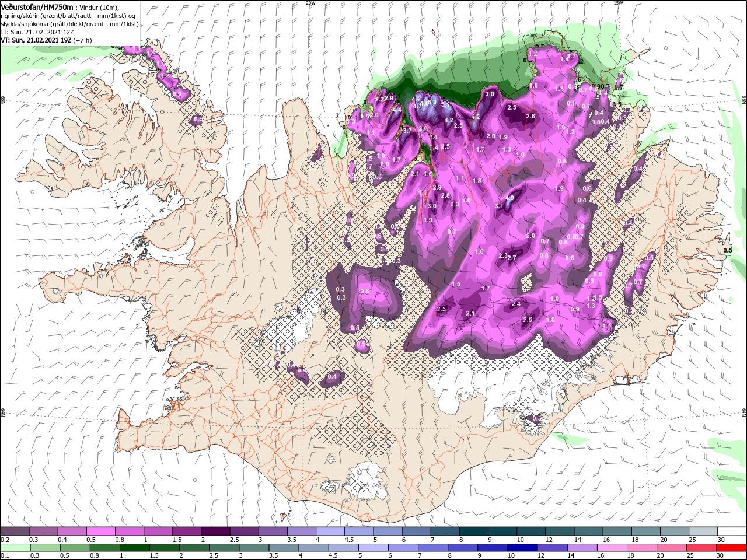Viewport: 747px width, 560px height.
Task: Click the snow legend swatch starting at 1
Action: (x=158, y=531)
